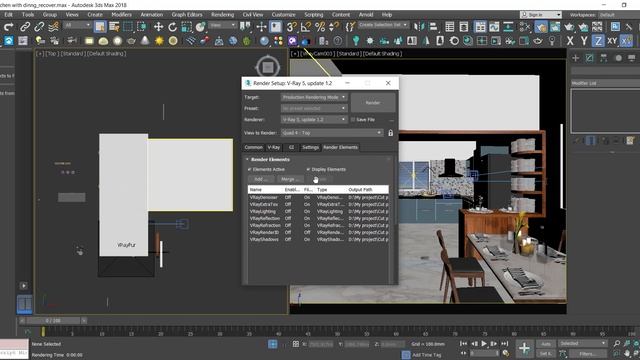Image resolution: width=640 pixels, height=360 pixels.
Task: Select VRayLighting row in elements list
Action: [318, 211]
